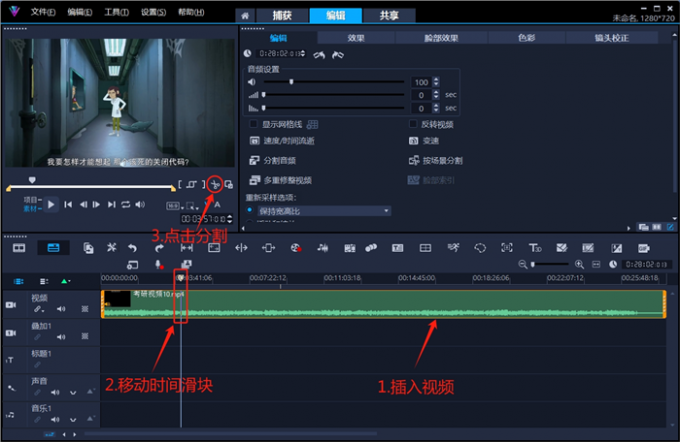This screenshot has width=680, height=442.
Task: Click the mask creator lasso icon
Action: pyautogui.click(x=480, y=248)
